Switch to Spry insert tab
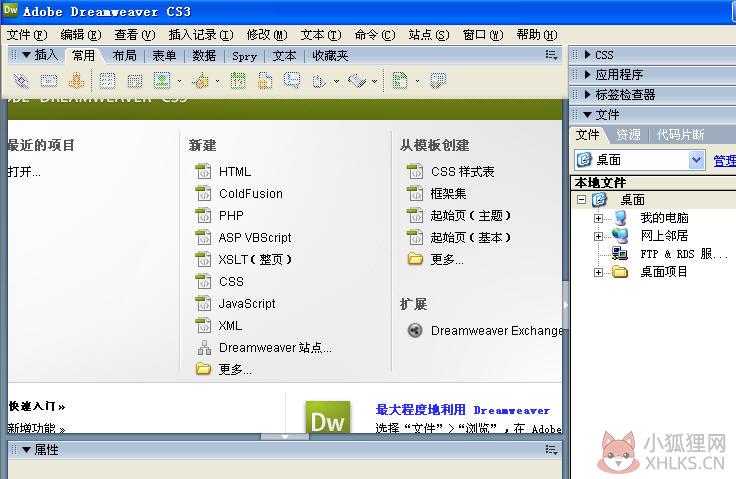Image resolution: width=736 pixels, height=479 pixels. [245, 56]
